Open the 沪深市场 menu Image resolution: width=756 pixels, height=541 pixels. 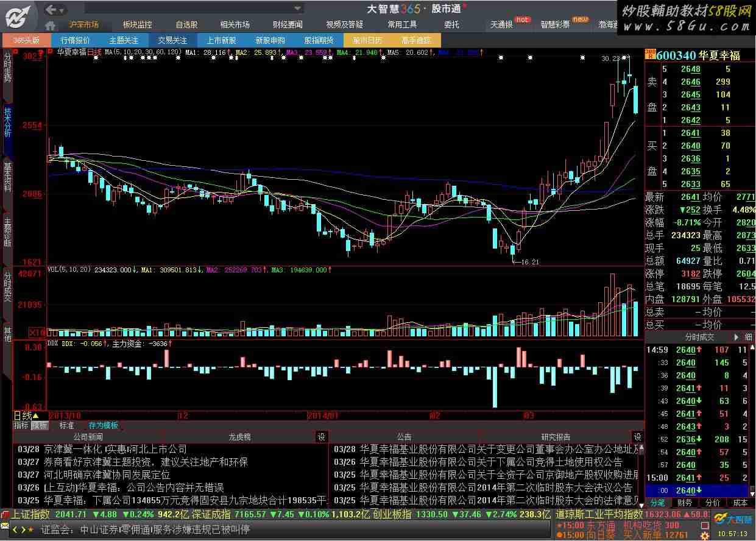coord(84,25)
